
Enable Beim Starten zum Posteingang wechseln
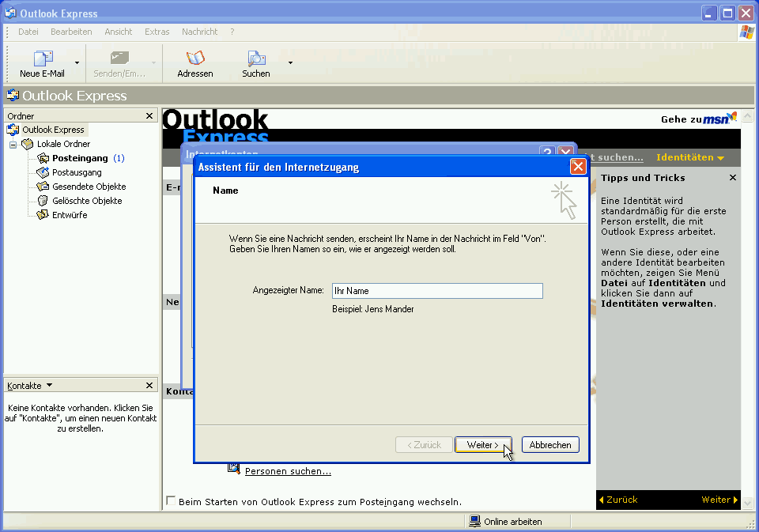(170, 500)
